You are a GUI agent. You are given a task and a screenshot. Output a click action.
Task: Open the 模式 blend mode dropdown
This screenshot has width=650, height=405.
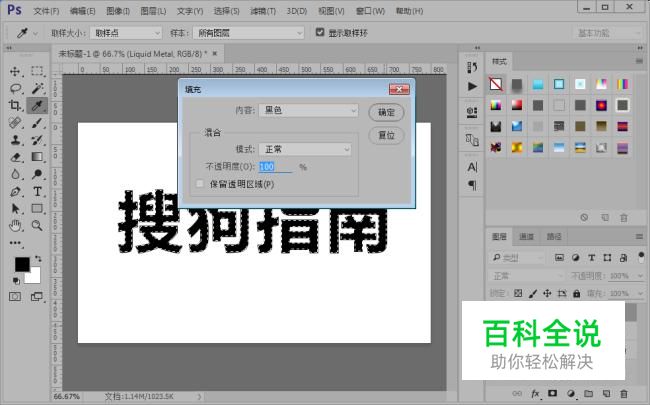pos(305,149)
